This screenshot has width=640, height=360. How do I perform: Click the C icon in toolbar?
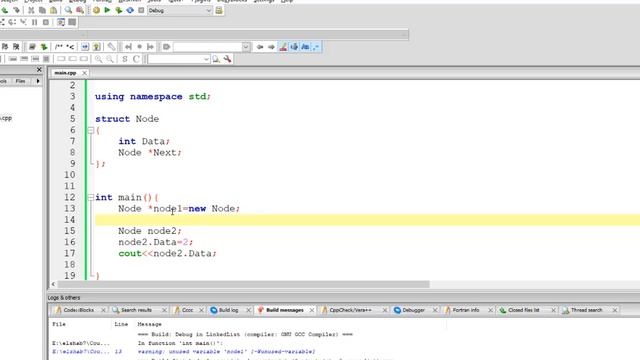pos(136,59)
